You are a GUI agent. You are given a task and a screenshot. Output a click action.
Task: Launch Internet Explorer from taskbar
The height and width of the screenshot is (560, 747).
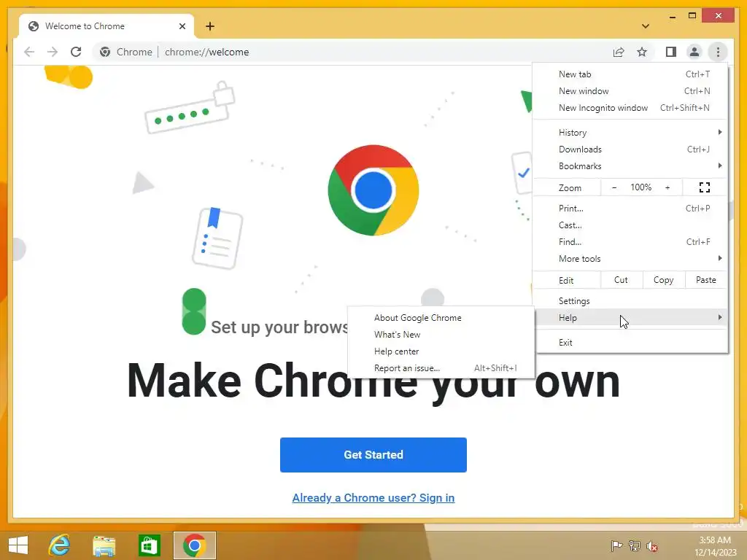pos(60,545)
